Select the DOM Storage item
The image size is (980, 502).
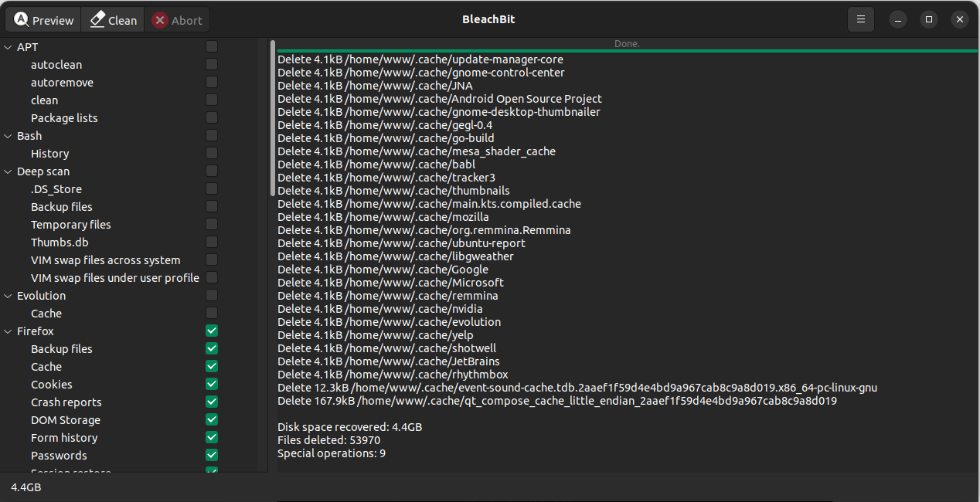click(x=66, y=420)
